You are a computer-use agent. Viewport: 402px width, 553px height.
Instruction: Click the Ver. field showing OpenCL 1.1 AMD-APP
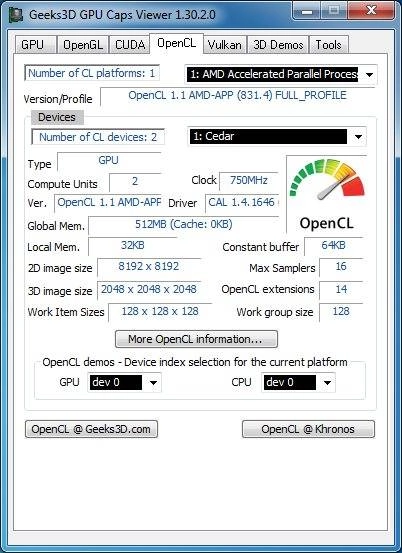click(108, 203)
